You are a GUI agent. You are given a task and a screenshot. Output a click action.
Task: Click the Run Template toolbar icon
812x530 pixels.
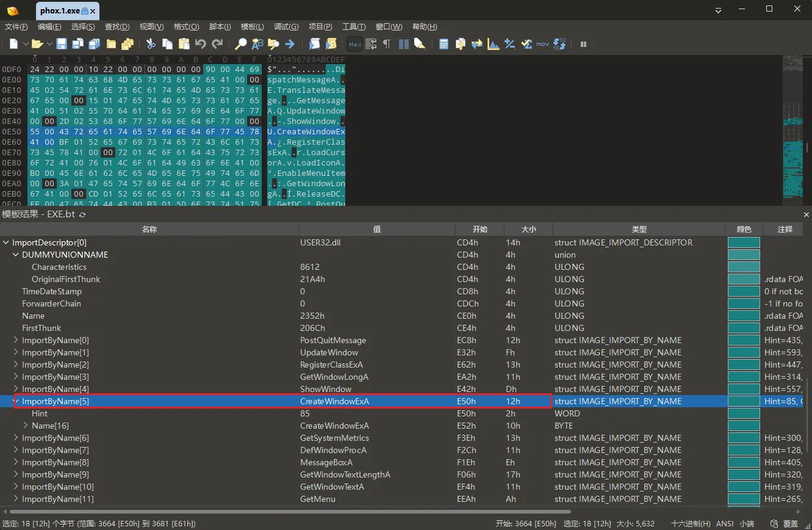[x=331, y=44]
